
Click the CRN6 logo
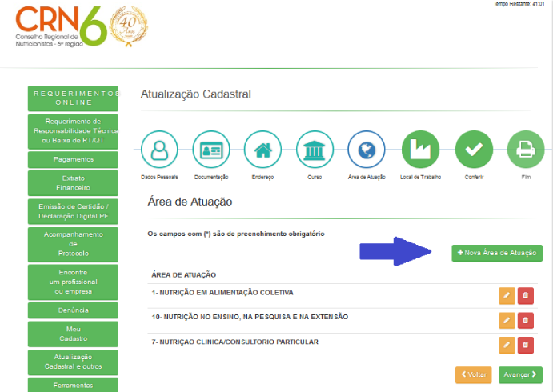(x=61, y=26)
